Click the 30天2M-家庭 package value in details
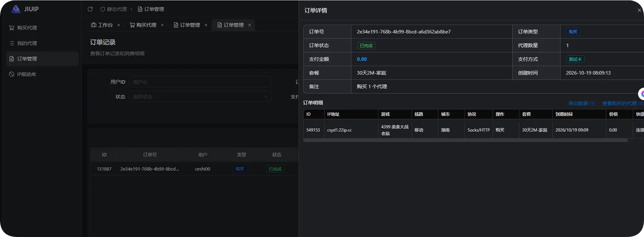This screenshot has height=237, width=644. [x=372, y=73]
